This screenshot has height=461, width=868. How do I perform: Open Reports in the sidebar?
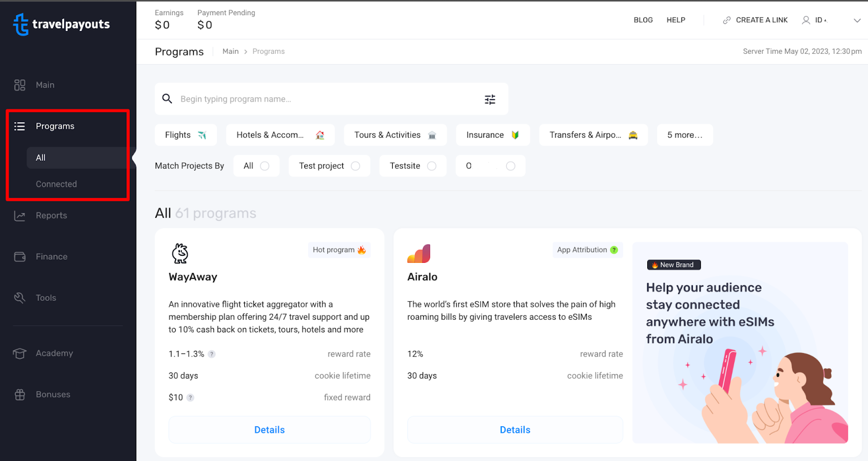point(52,216)
